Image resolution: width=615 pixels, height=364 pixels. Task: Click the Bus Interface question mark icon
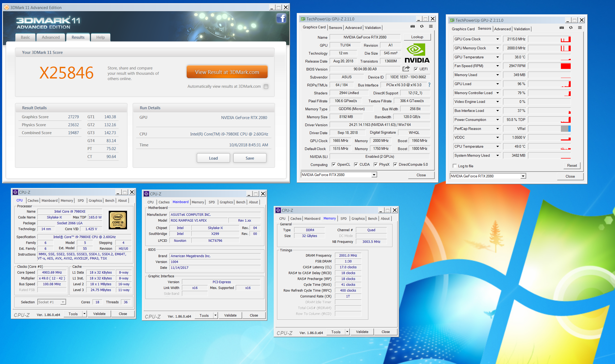click(429, 85)
